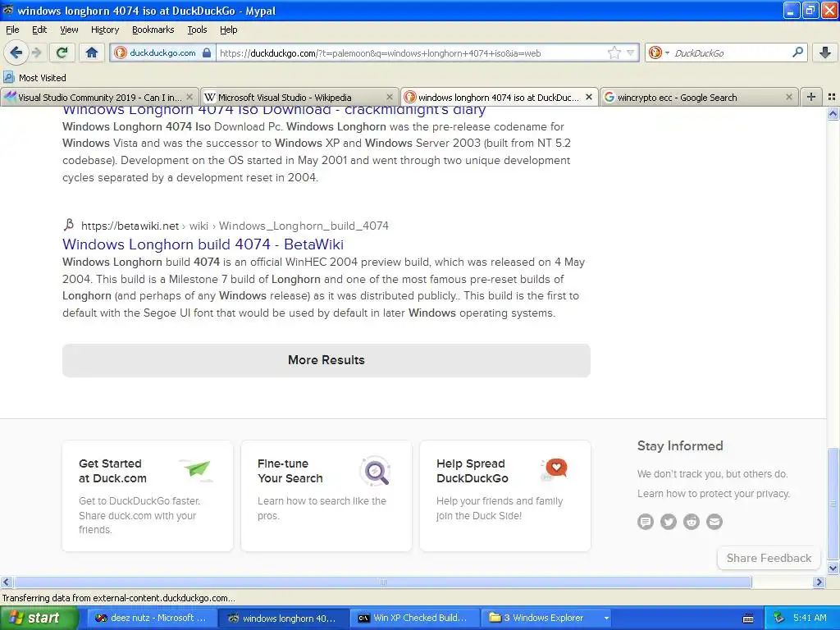Open the Home page button
Viewport: 840px width, 630px height.
[x=92, y=52]
